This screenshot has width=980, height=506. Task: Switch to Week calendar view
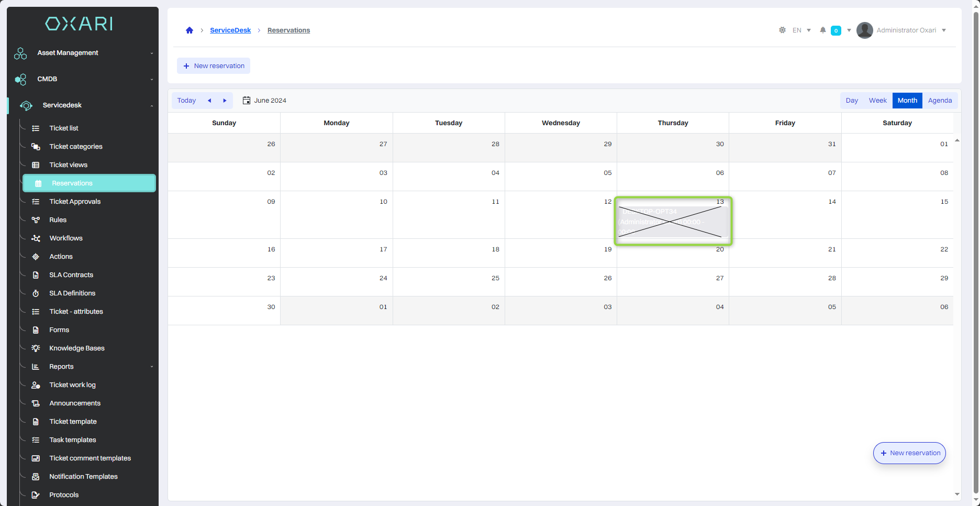(x=877, y=101)
